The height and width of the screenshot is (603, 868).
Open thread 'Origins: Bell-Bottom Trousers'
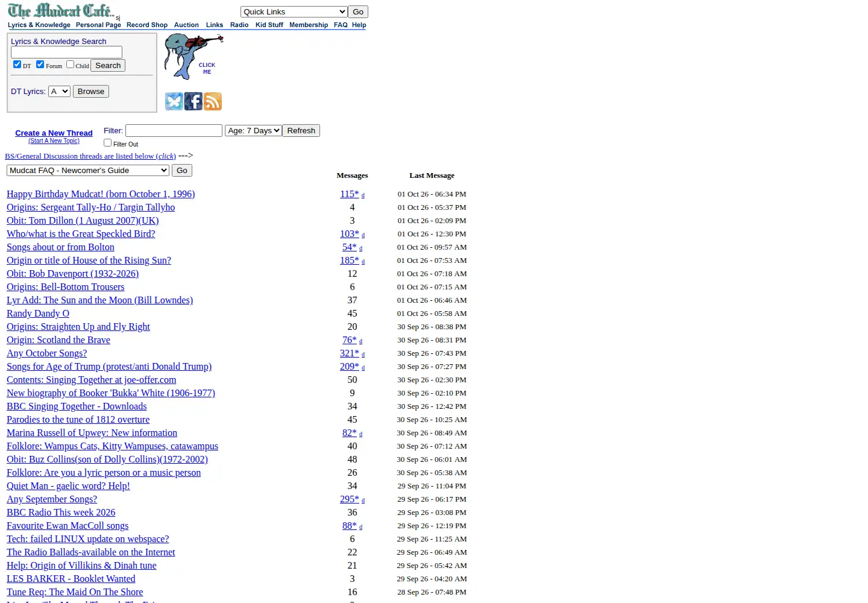click(66, 287)
